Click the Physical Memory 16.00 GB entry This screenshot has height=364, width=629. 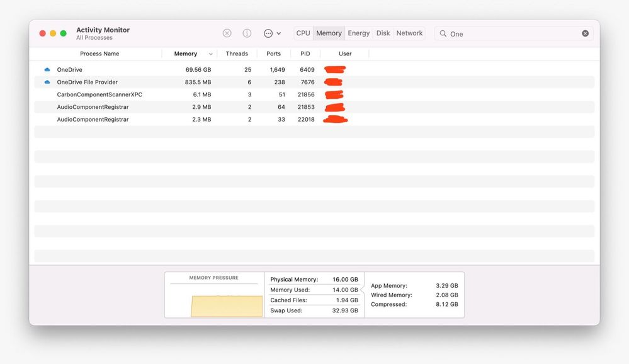(x=314, y=280)
